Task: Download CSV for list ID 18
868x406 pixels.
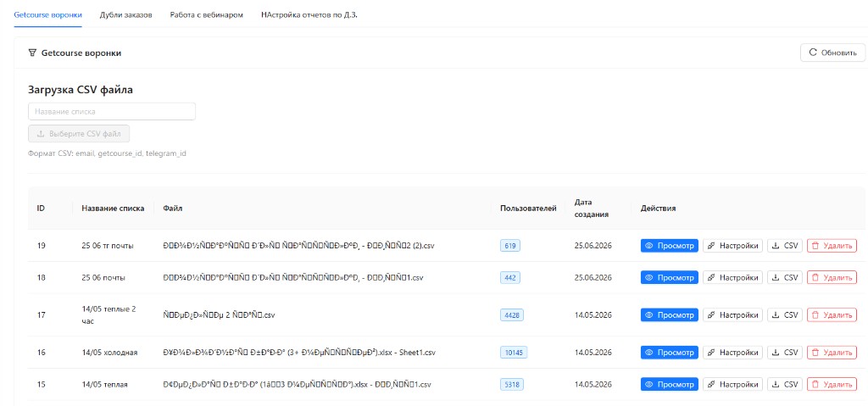Action: click(x=784, y=277)
